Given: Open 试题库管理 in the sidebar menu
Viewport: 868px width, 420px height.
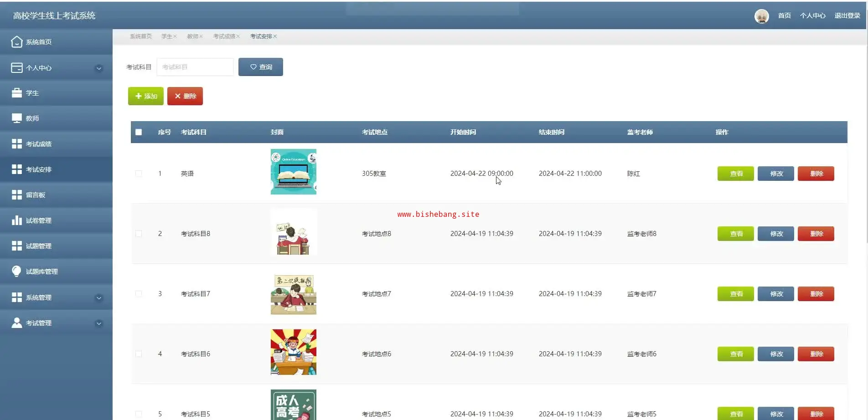Looking at the screenshot, I should [56, 271].
